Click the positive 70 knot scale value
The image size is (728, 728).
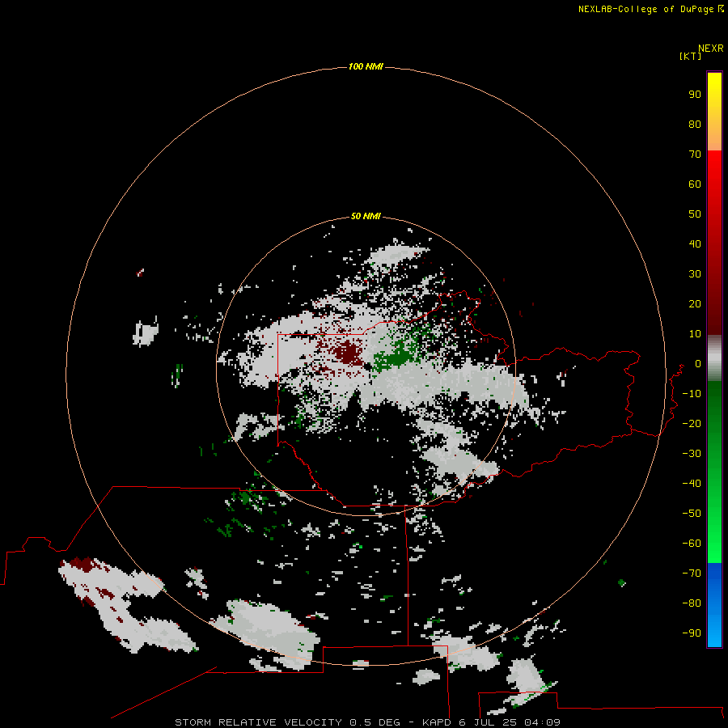click(x=695, y=154)
